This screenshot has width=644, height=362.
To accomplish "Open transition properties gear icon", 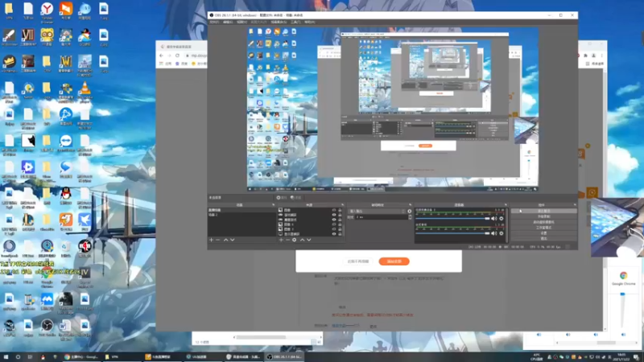I will [x=410, y=211].
